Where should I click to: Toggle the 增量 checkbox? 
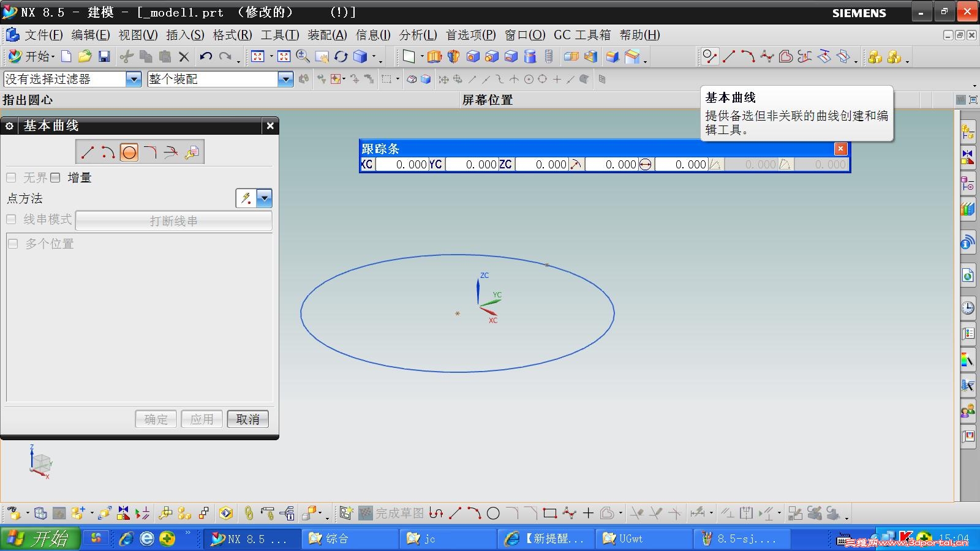pos(55,178)
